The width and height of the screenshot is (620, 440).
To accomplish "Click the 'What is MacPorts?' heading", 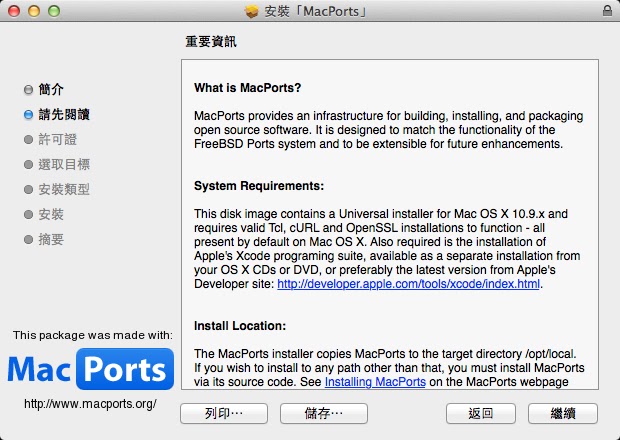I will pyautogui.click(x=248, y=87).
